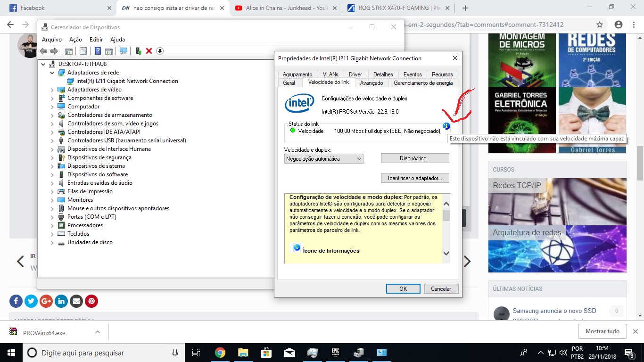The width and height of the screenshot is (644, 362).
Task: Click the disable device down-arrow toolbar icon
Action: [x=160, y=51]
